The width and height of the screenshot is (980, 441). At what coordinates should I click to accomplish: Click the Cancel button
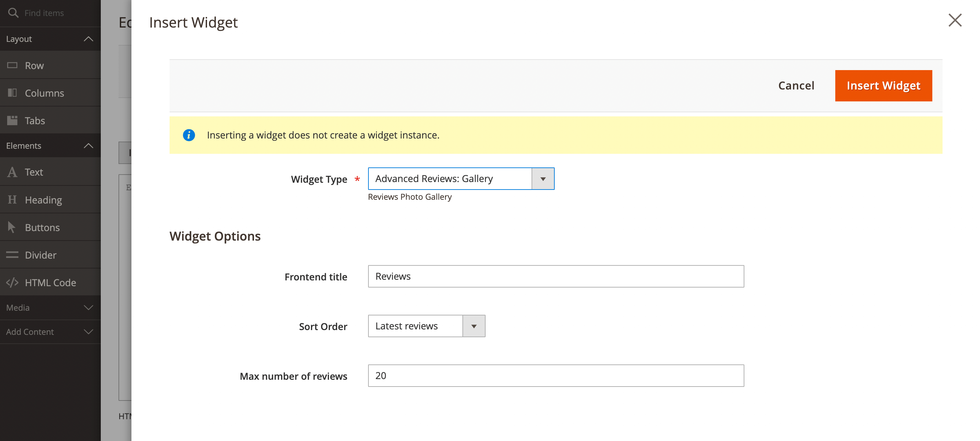(796, 85)
